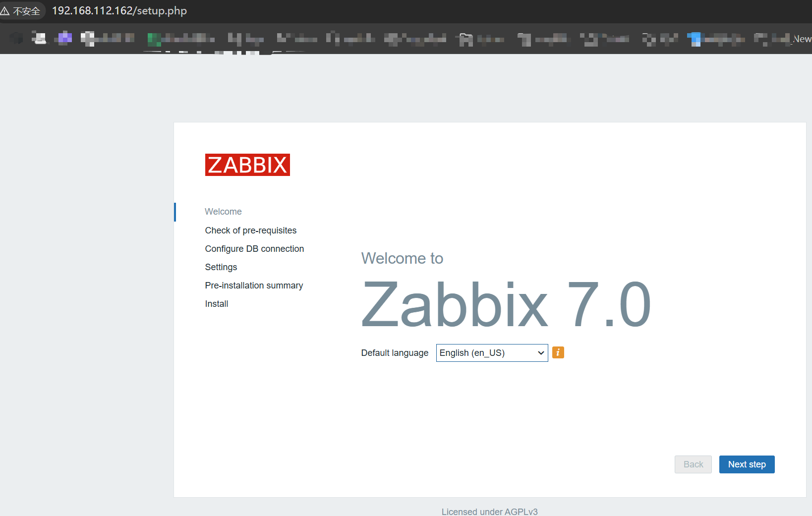Select the 'Check of pre-requisites' step
Screen dimensions: 812x516
[x=250, y=230]
